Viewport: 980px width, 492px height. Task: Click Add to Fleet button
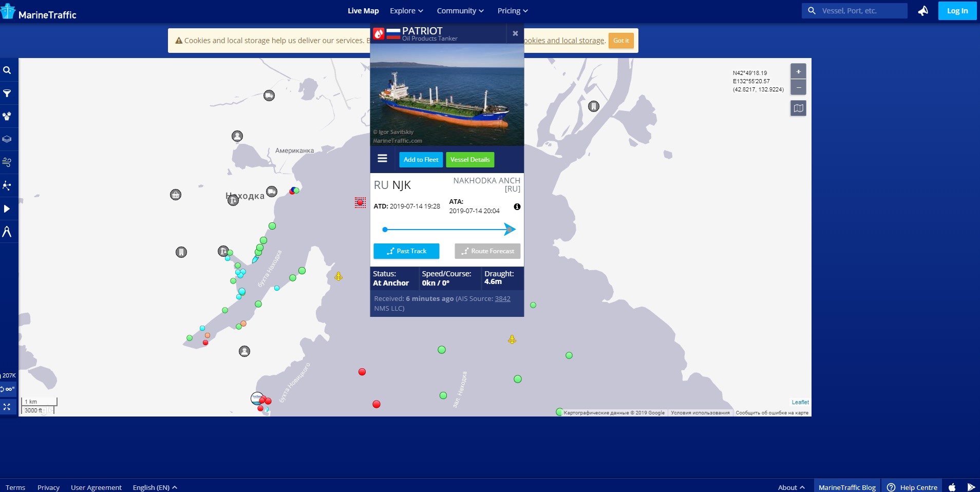tap(421, 160)
